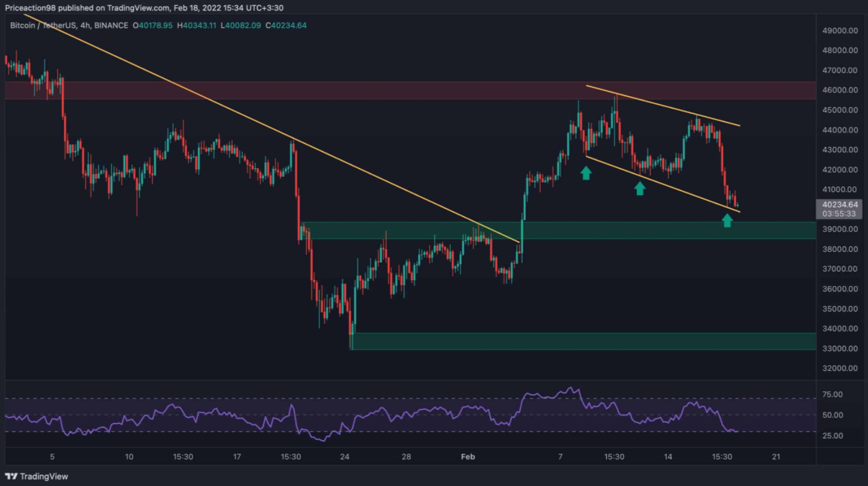
Task: Select the green support zone near 39000
Action: (648, 231)
